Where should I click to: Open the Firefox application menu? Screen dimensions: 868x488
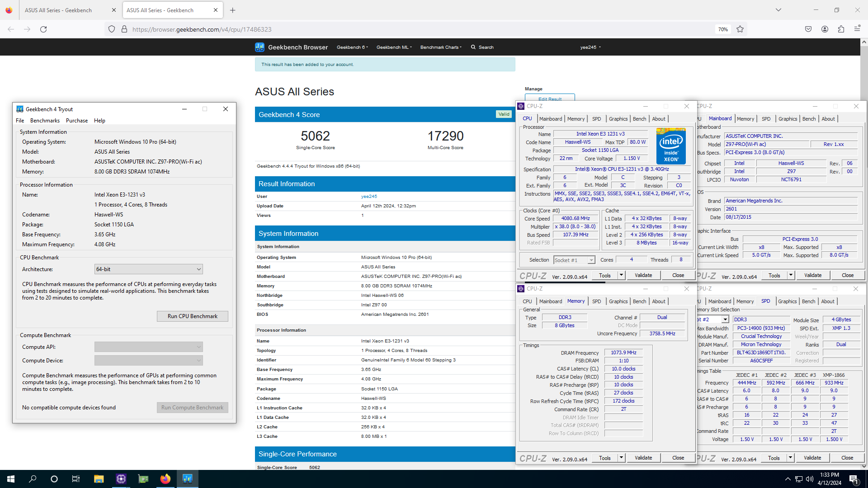click(857, 29)
